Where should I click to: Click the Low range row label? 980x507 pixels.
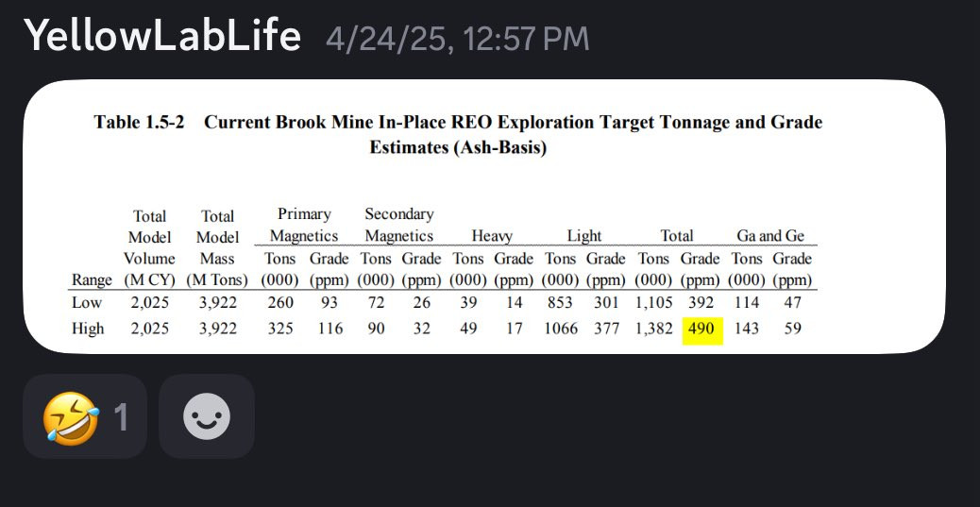coord(87,302)
